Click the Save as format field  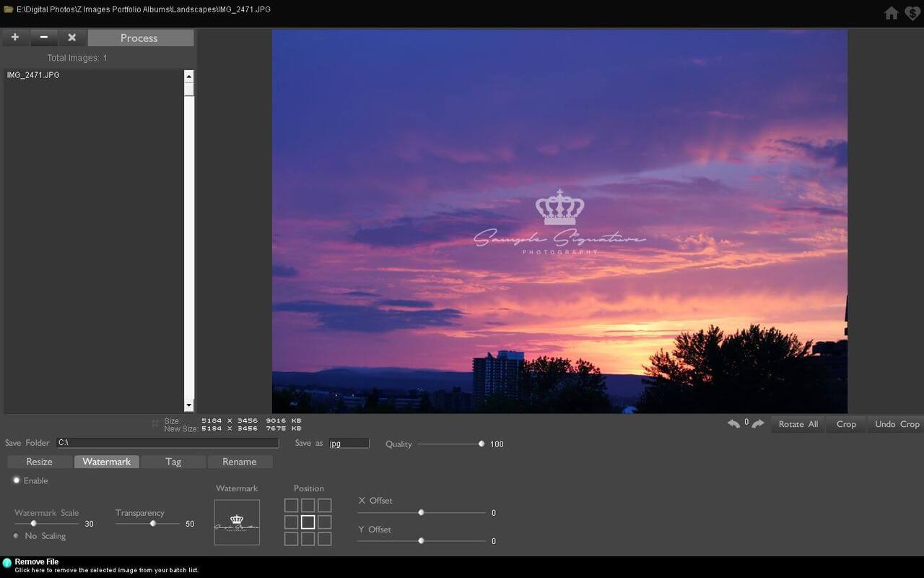coord(349,443)
